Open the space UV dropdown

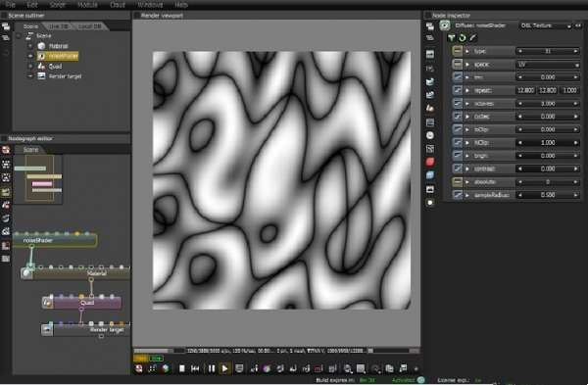coord(548,65)
